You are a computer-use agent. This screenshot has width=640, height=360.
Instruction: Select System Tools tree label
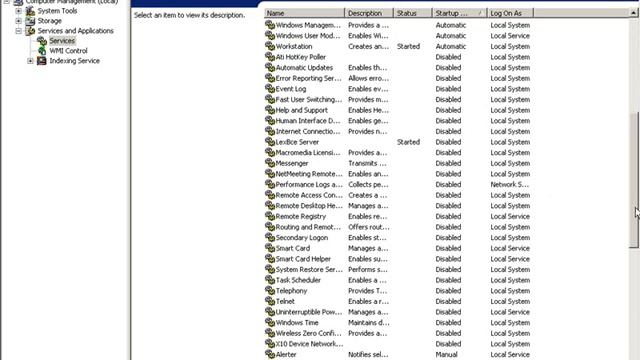tap(57, 11)
